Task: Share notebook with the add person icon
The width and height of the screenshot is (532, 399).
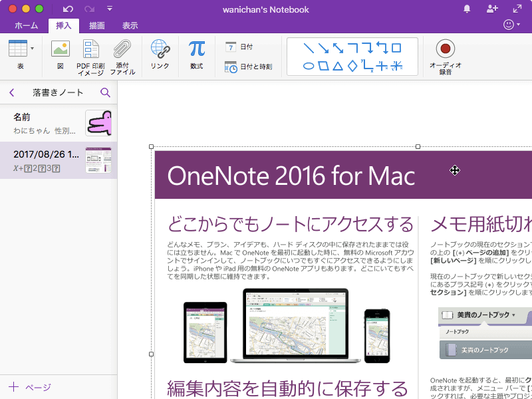Action: coord(492,9)
